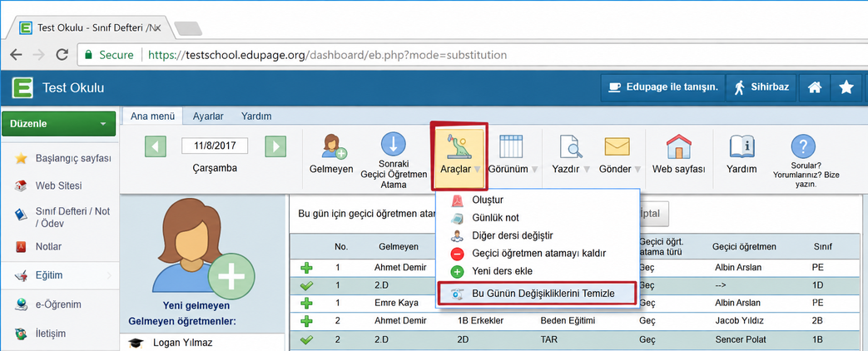Click green checkmark in Sencer Polat row
This screenshot has height=351, width=868.
tap(306, 339)
